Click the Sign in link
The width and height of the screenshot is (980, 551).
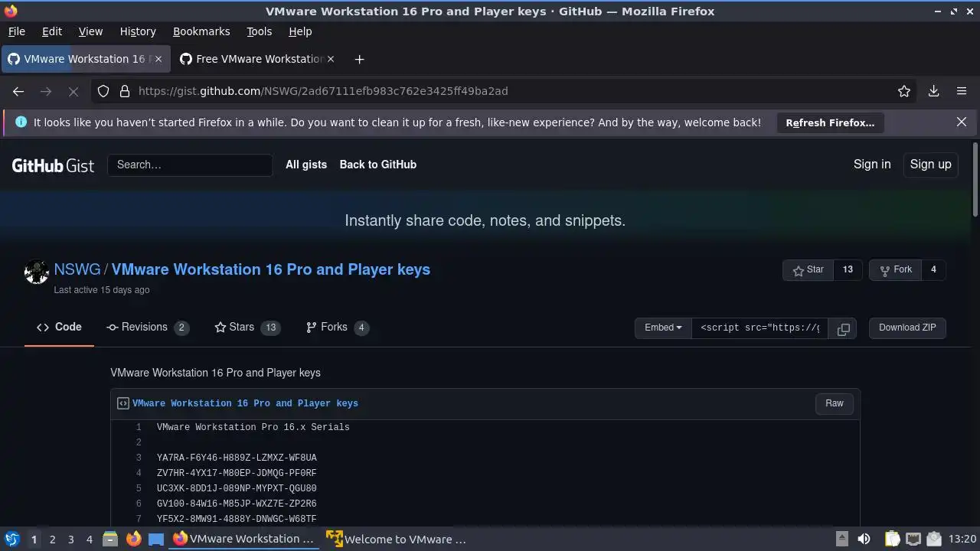point(872,165)
